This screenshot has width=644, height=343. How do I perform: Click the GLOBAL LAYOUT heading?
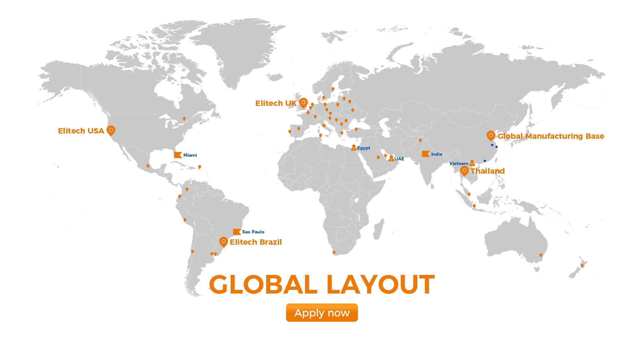(322, 285)
